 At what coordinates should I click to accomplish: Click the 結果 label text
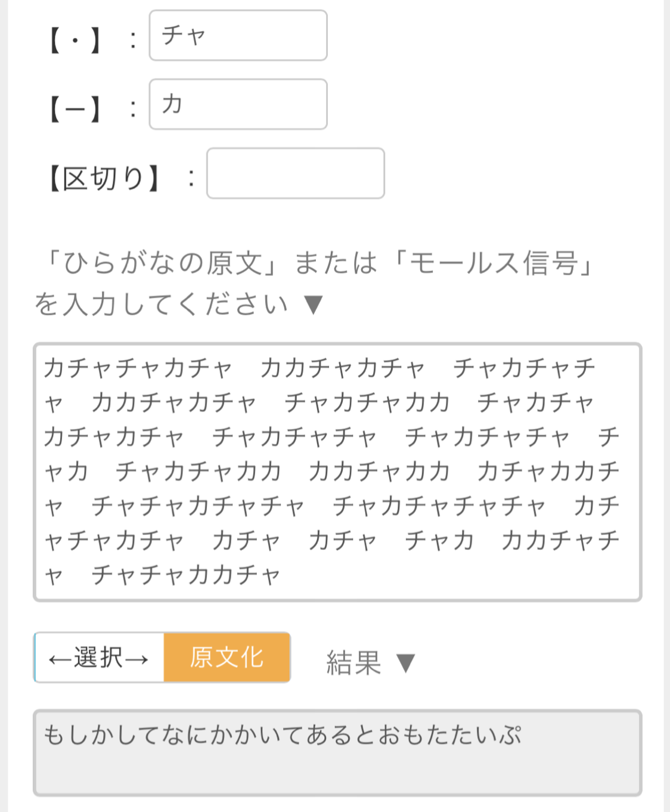(353, 663)
